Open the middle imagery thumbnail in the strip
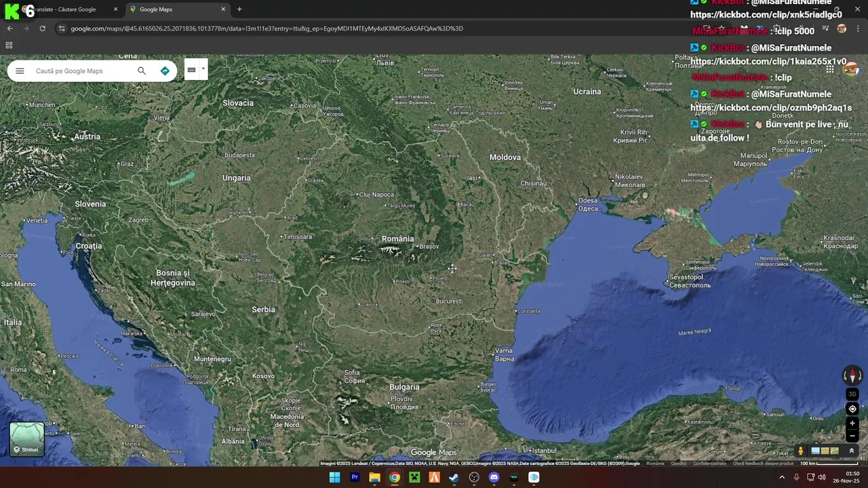Screen dimensions: 868x488 tap(825, 451)
